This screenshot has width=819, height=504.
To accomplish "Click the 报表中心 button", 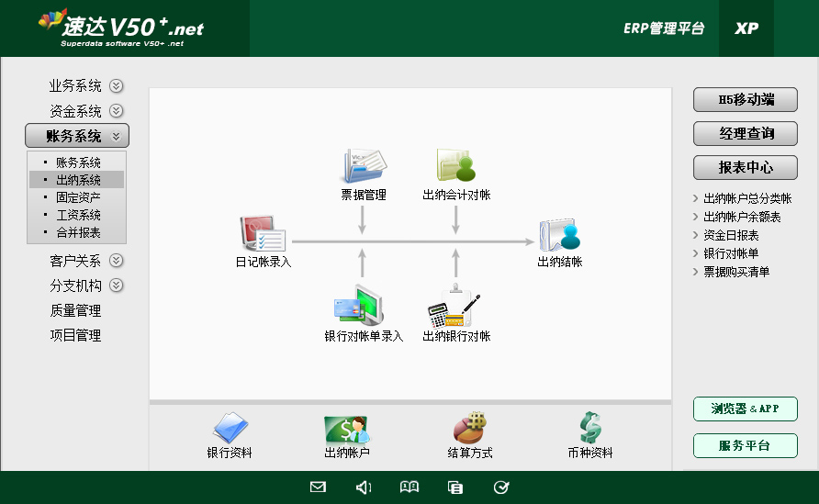I will click(x=746, y=168).
